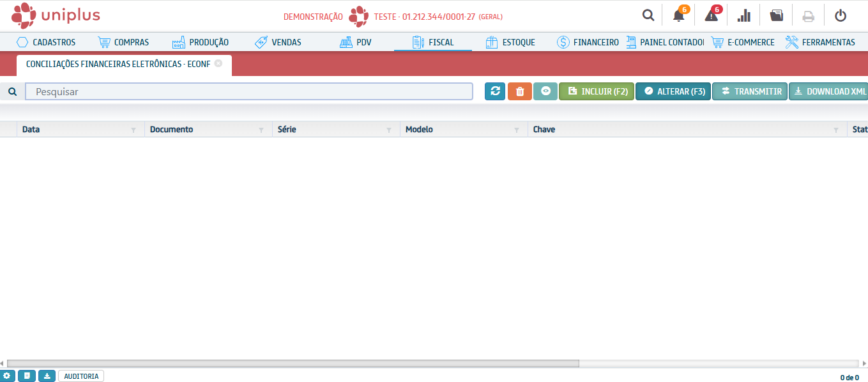Viewport: 868px width, 382px height.
Task: Open the Fiscal menu
Action: 433,42
